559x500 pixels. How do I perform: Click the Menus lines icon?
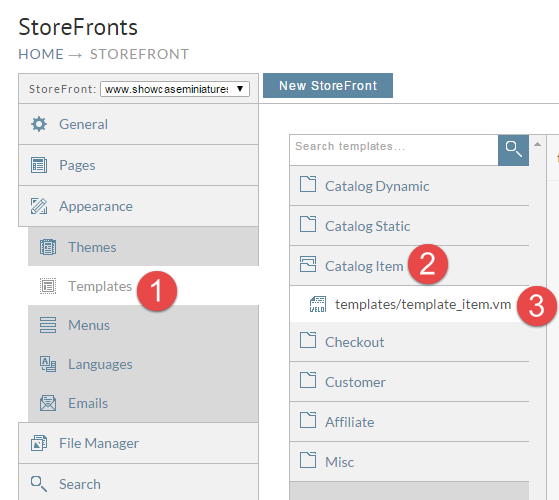(x=48, y=325)
